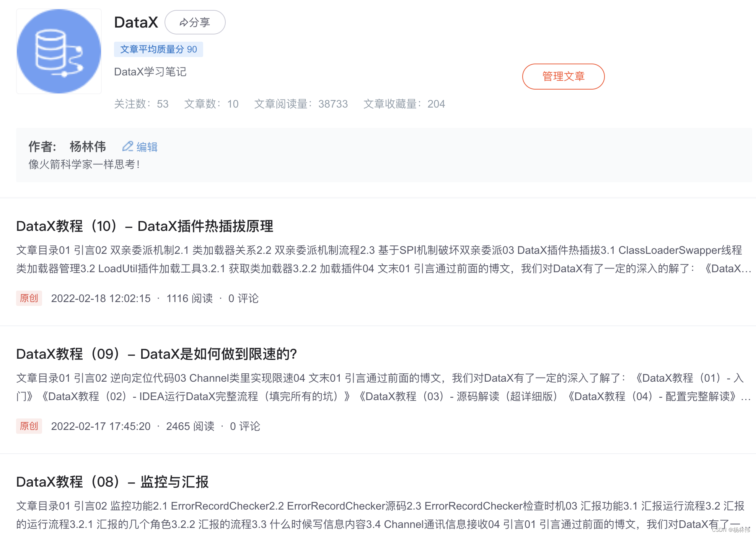Click the summary of DataX教程(09) article
The height and width of the screenshot is (536, 756).
tap(383, 387)
